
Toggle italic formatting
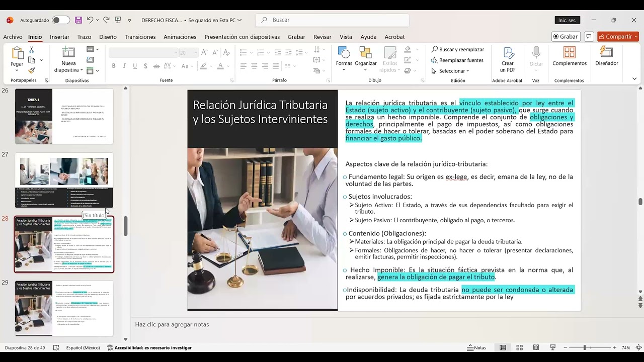[124, 66]
